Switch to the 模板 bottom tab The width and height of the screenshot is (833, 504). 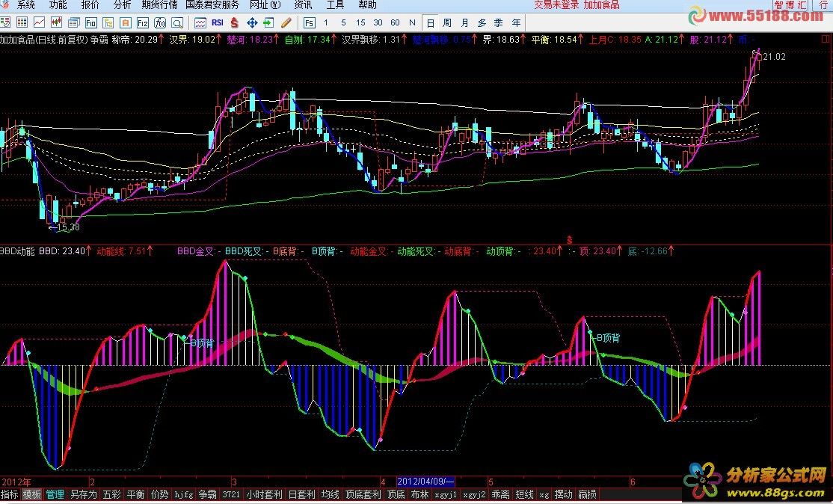32,494
